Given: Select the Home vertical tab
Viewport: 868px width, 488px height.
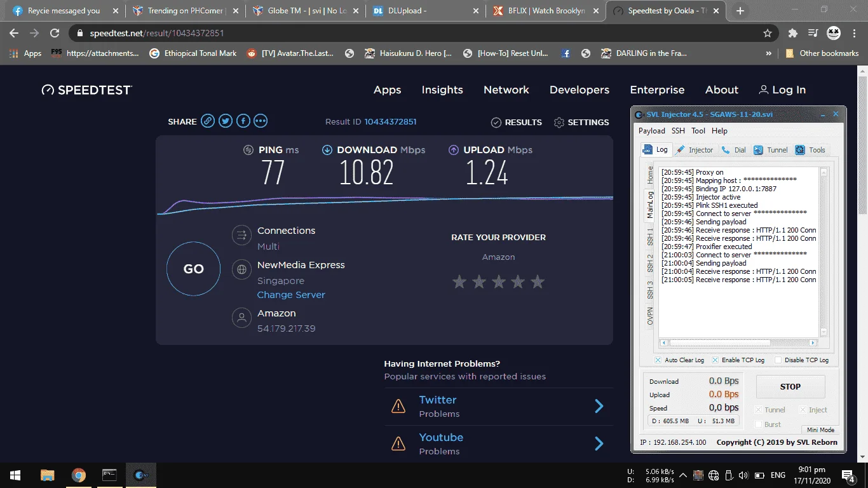Looking at the screenshot, I should [650, 175].
